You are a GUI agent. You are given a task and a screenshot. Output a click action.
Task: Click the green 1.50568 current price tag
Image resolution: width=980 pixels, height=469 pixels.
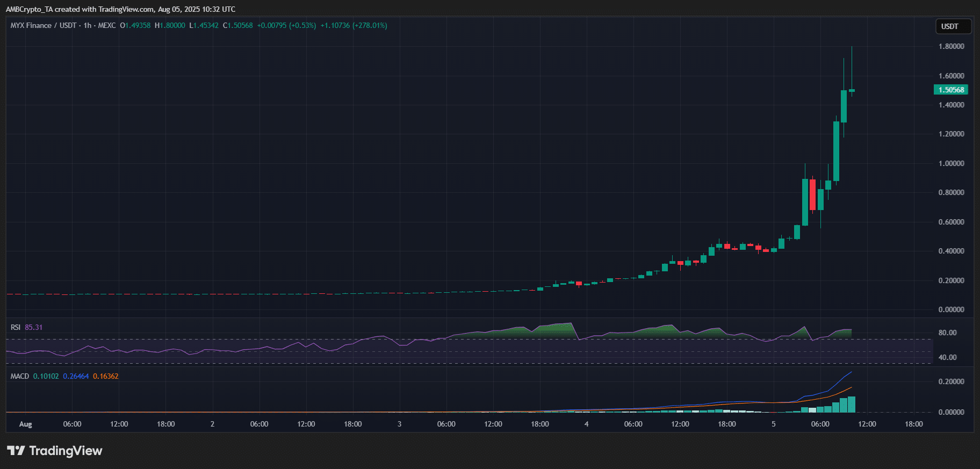click(951, 90)
